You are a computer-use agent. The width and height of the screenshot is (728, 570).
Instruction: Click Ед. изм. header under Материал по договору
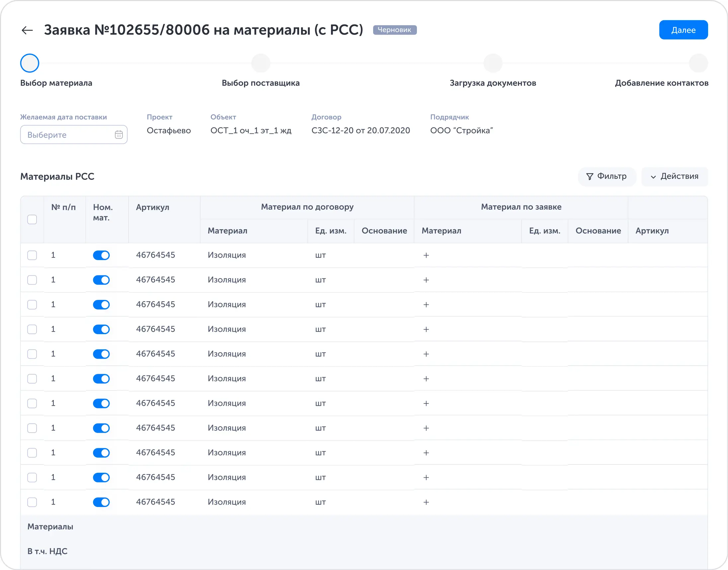[331, 231]
